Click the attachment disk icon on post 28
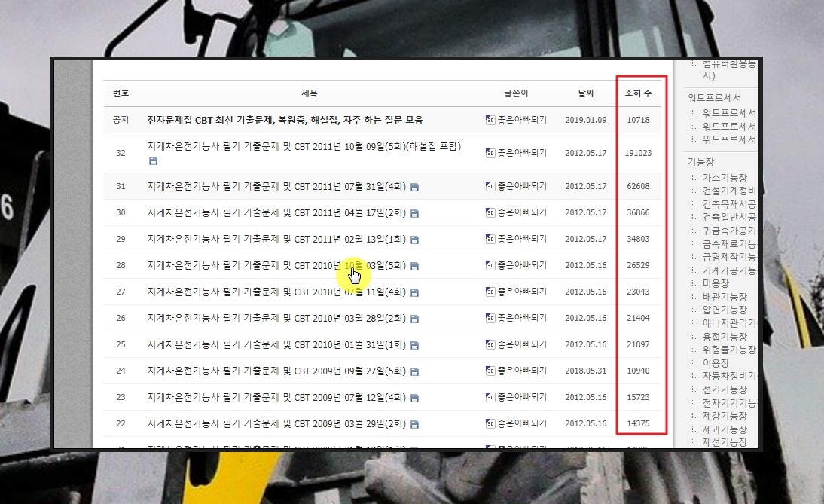Screen dimensions: 824x504 click(414, 266)
